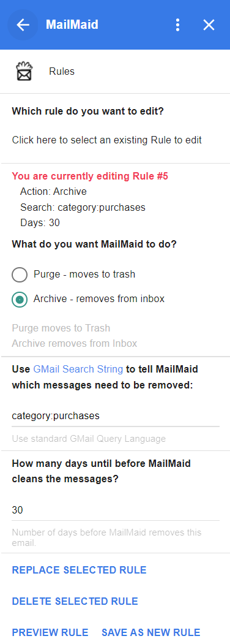Screen dimensions: 230x644
Task: Go back using the header arrow
Action: point(23,25)
